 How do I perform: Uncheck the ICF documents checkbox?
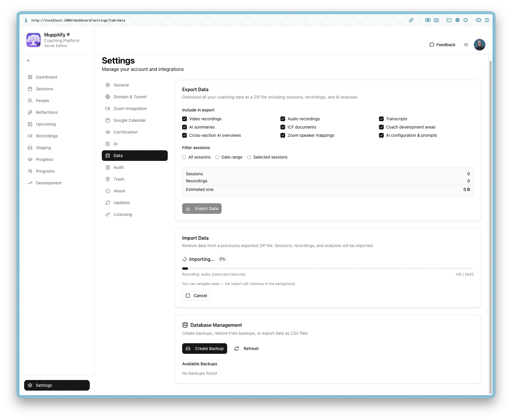coord(283,127)
